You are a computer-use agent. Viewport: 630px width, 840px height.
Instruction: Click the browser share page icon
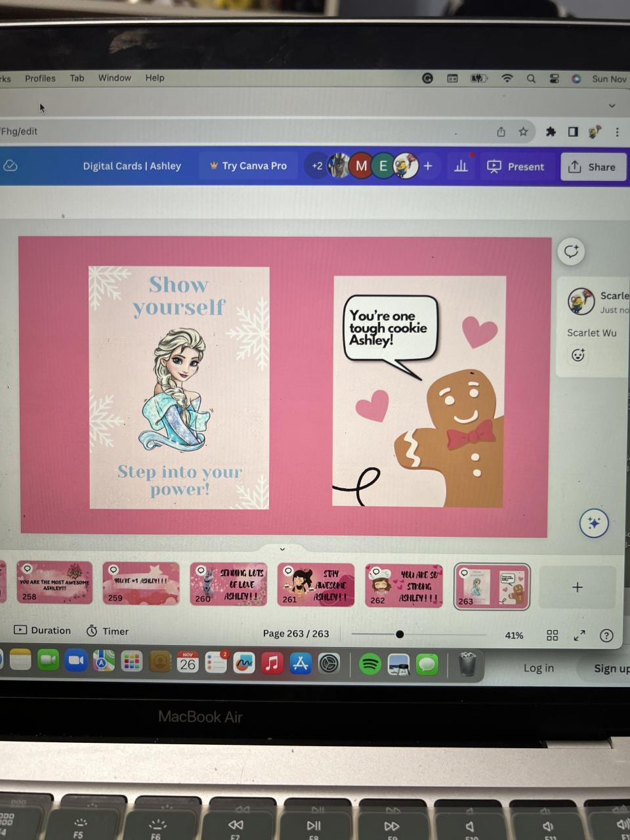(501, 132)
